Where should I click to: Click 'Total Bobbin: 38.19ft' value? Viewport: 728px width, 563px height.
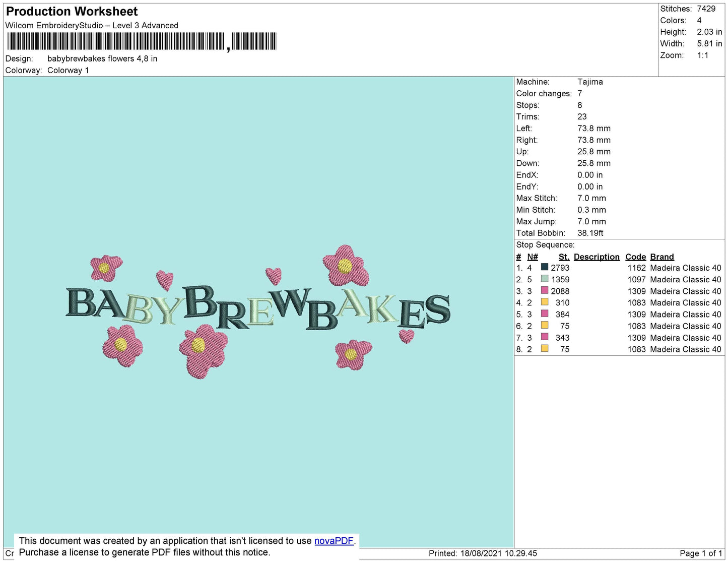click(590, 233)
